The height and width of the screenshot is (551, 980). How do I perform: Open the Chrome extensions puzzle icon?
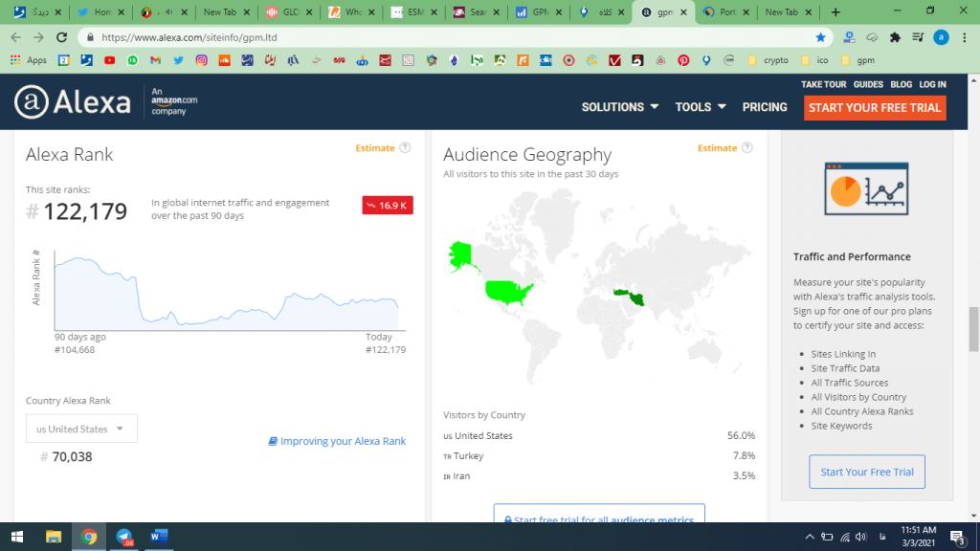coord(895,37)
